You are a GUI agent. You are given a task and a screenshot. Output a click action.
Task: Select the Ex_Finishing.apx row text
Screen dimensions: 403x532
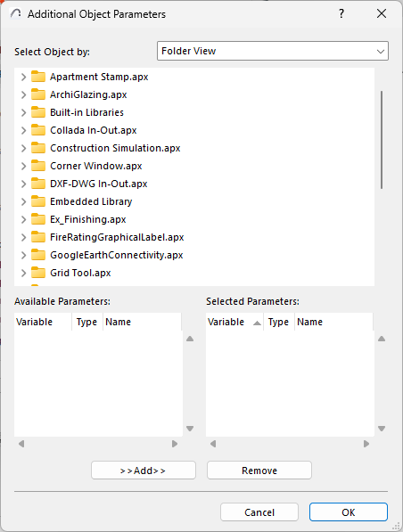point(88,219)
